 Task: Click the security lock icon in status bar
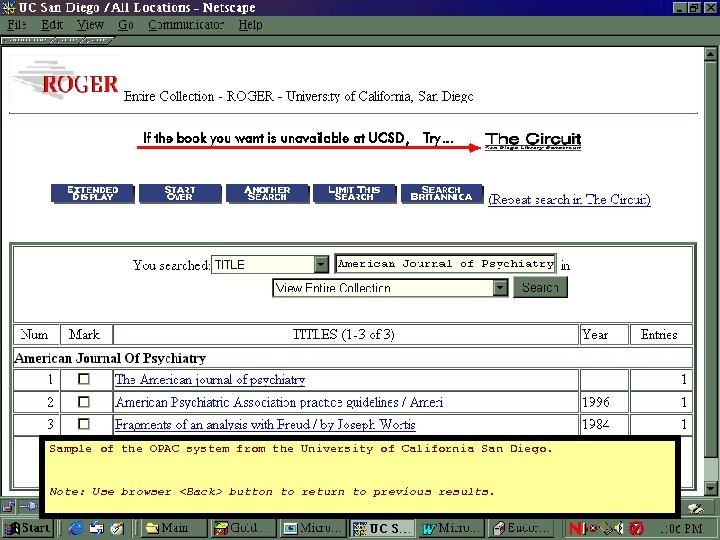8,506
